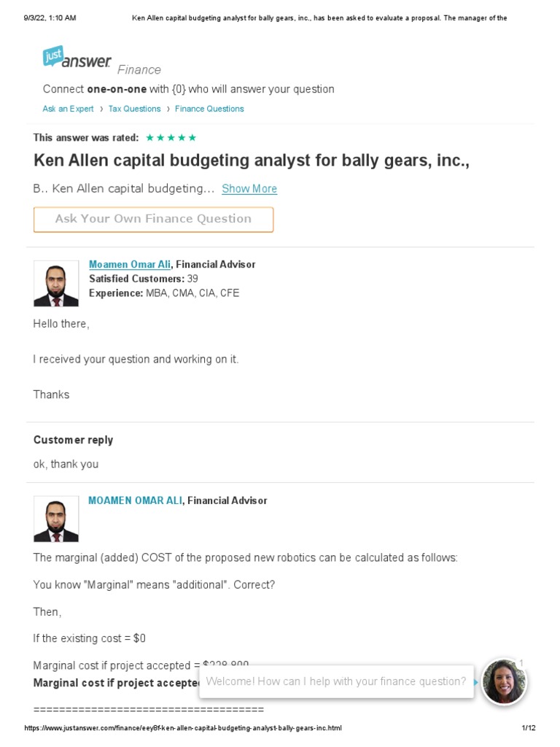Open Finance Questions breadcrumb link
Viewport: 560px width, 747px height.
[209, 109]
